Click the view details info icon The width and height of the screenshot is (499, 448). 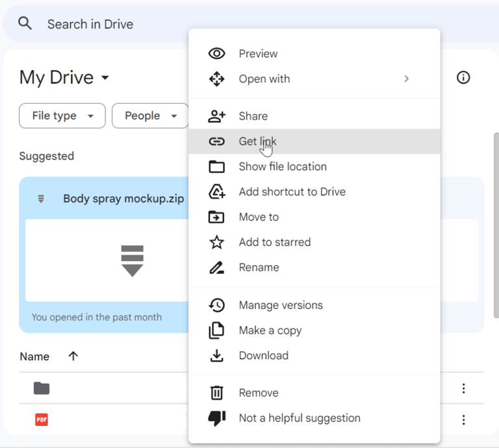click(x=463, y=77)
